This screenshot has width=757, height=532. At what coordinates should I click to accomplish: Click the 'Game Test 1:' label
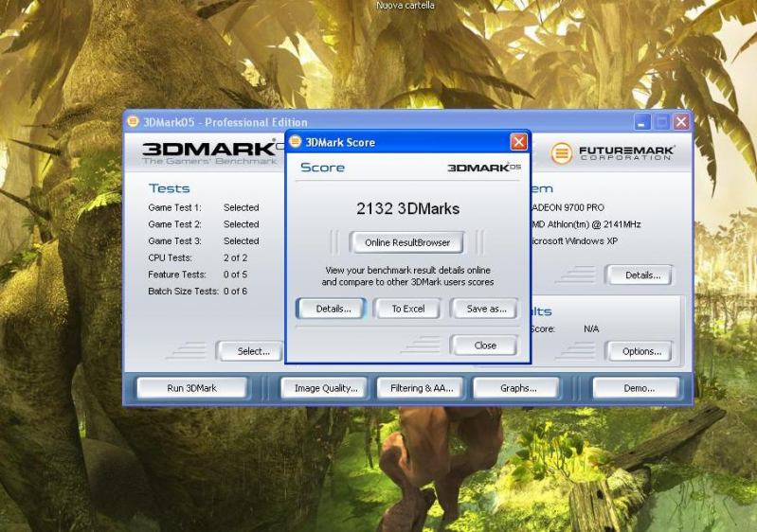174,208
